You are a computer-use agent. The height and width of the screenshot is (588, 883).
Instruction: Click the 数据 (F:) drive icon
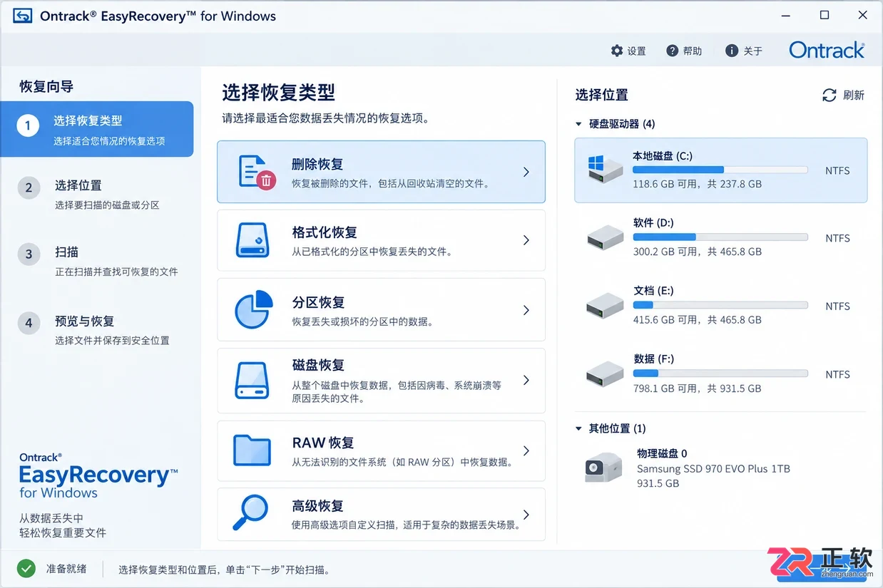pos(606,373)
